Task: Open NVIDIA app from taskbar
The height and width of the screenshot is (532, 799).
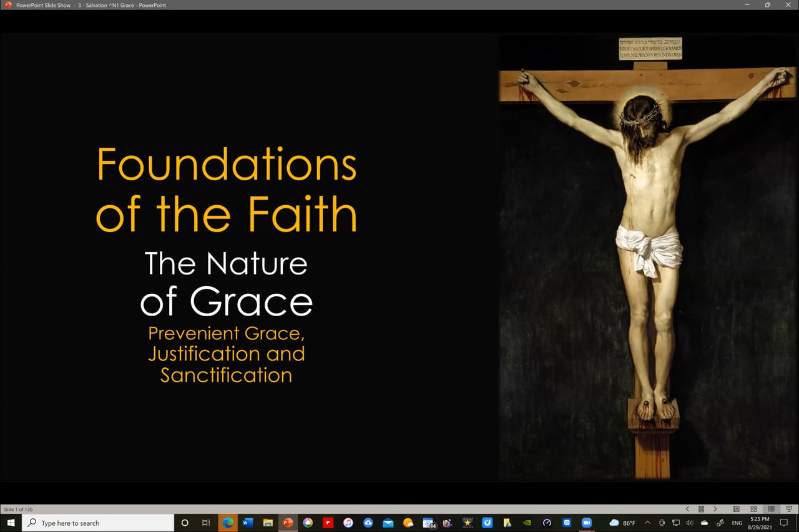Action: [x=527, y=523]
